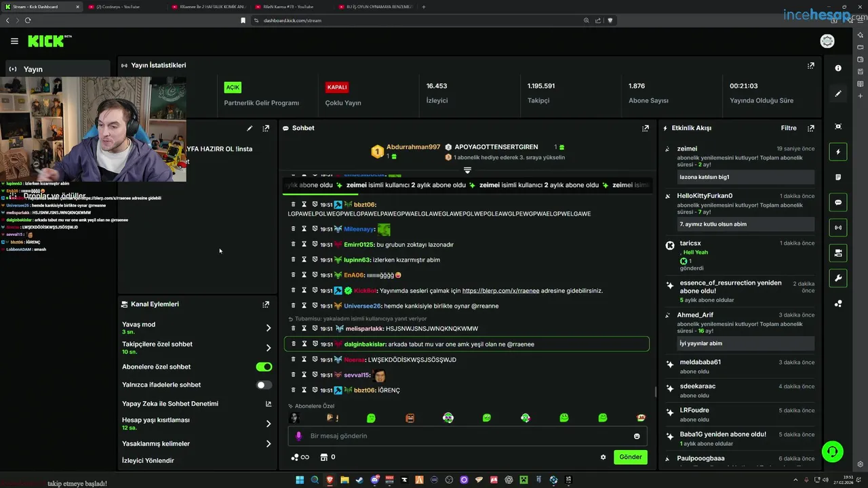Turn off Abonelere özel sohbet toggle
The width and height of the screenshot is (868, 488).
264,367
